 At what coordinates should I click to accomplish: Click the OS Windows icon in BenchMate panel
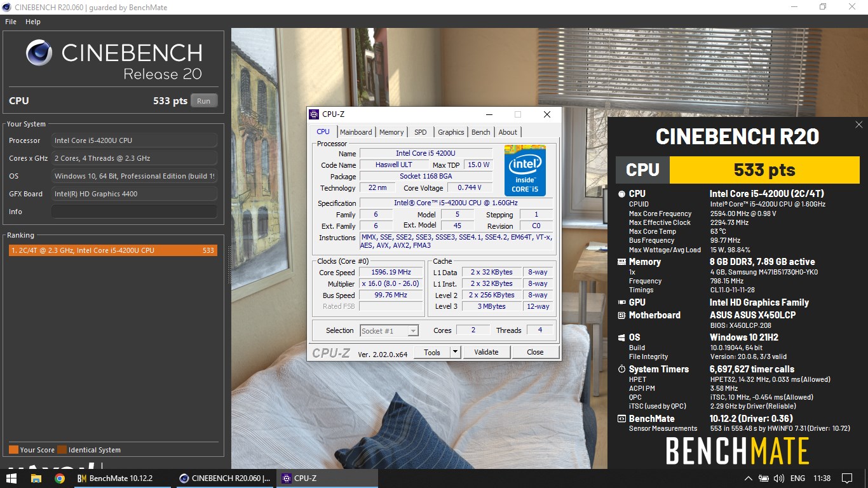(x=621, y=337)
